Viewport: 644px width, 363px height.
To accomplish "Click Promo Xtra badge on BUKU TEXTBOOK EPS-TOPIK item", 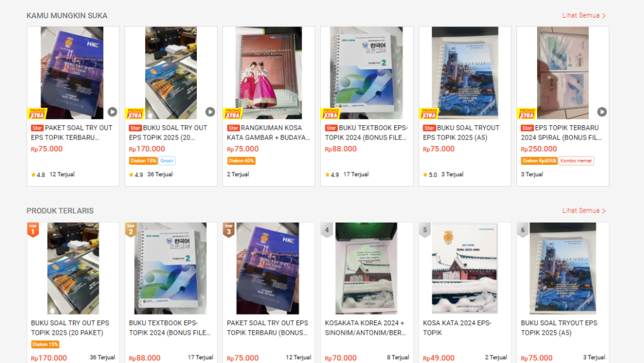I will tap(330, 113).
